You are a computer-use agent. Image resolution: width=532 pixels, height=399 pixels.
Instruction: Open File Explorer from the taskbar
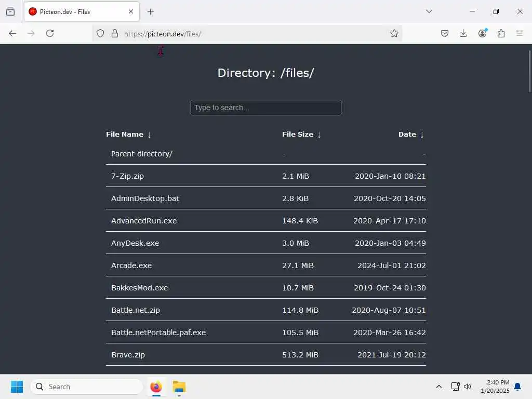tap(179, 387)
